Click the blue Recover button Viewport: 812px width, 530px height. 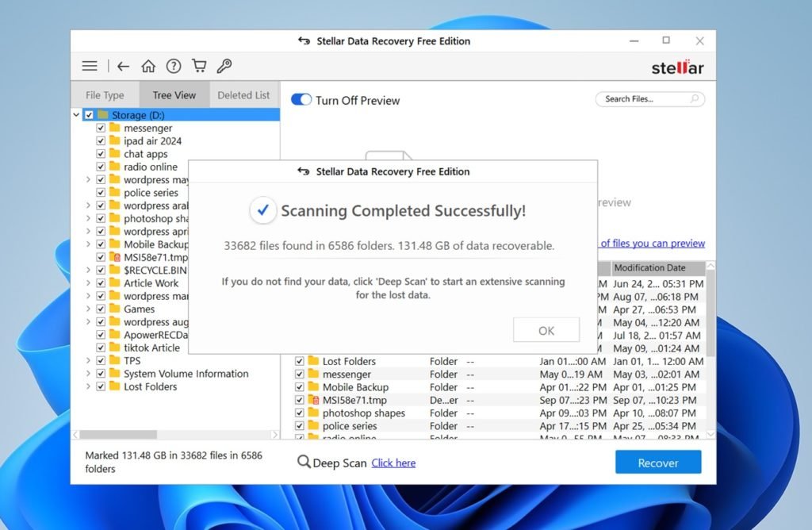[x=658, y=462]
